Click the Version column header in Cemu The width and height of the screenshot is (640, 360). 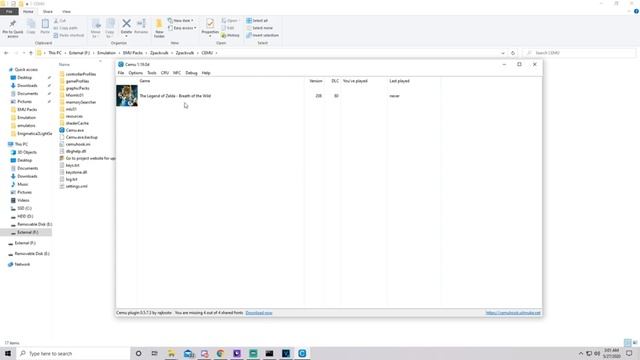click(x=316, y=81)
